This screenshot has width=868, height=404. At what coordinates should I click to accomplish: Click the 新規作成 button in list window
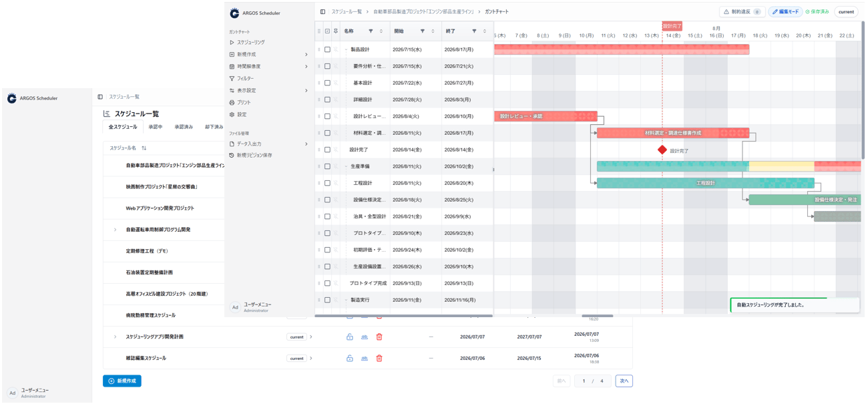[x=122, y=381]
